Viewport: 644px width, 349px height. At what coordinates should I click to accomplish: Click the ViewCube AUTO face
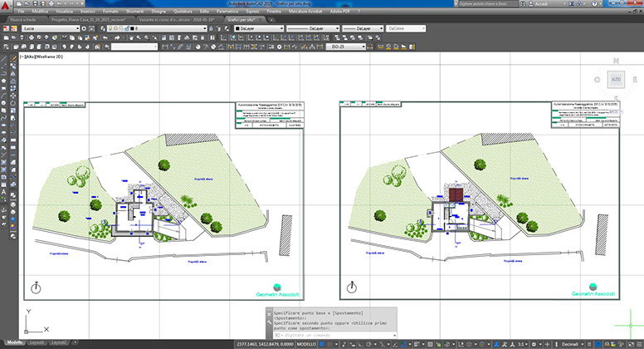(615, 79)
